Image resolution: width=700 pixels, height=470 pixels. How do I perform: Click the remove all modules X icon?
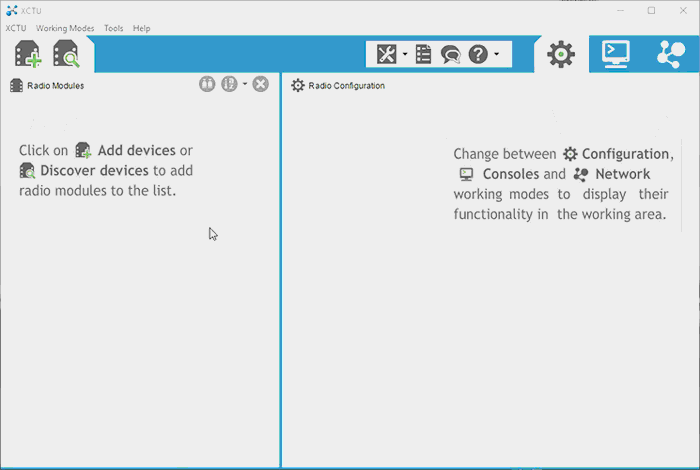pyautogui.click(x=261, y=84)
